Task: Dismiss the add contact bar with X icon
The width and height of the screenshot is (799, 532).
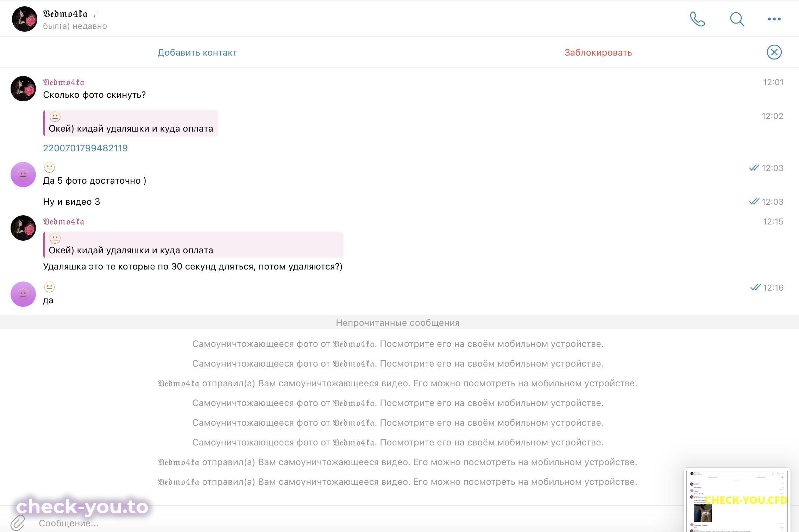Action: [774, 52]
